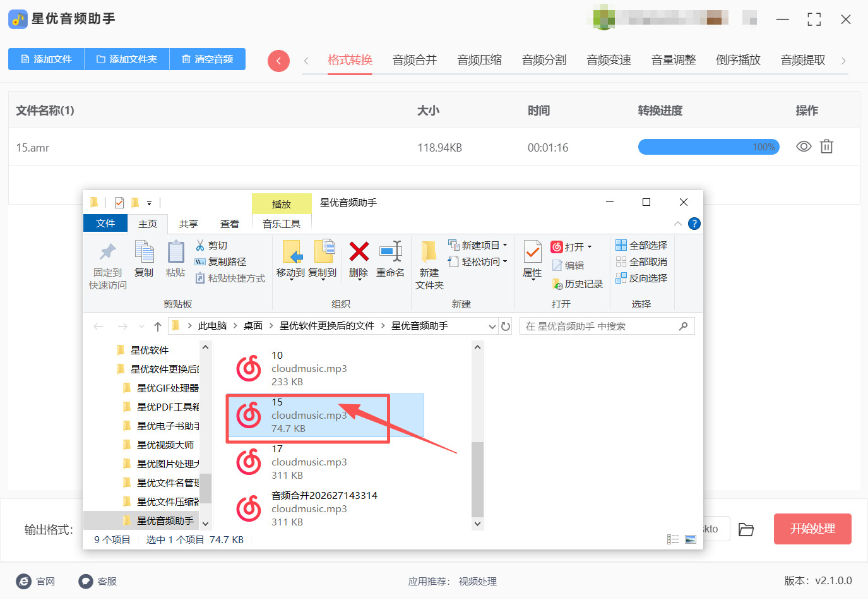The width and height of the screenshot is (868, 600).
Task: Select the 10 cloudmusic.mp3 file
Action: [x=324, y=369]
